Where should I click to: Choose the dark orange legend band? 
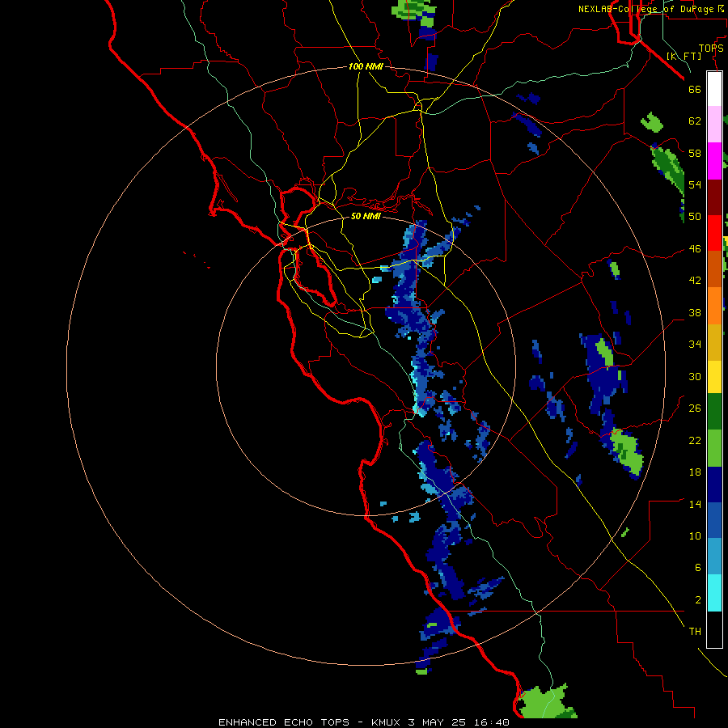pos(714,269)
